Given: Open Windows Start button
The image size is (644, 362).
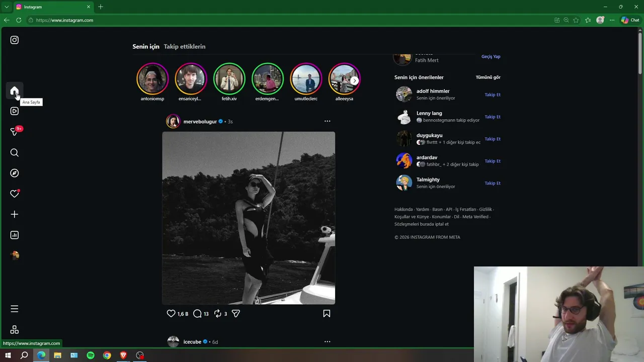Looking at the screenshot, I should (x=8, y=355).
